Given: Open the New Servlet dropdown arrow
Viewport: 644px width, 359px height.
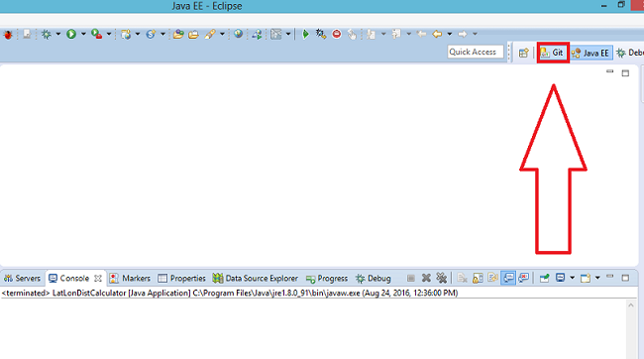Looking at the screenshot, I should pos(162,34).
